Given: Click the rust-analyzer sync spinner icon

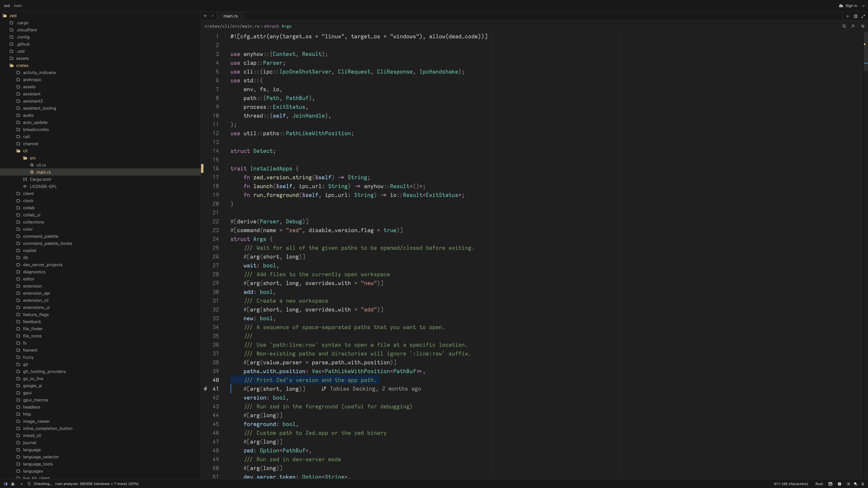Looking at the screenshot, I should (x=29, y=484).
